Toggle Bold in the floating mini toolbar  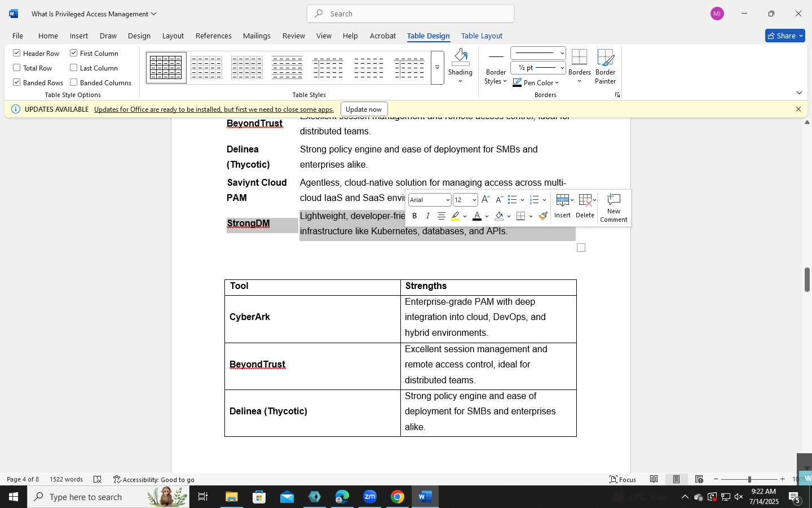(x=414, y=216)
